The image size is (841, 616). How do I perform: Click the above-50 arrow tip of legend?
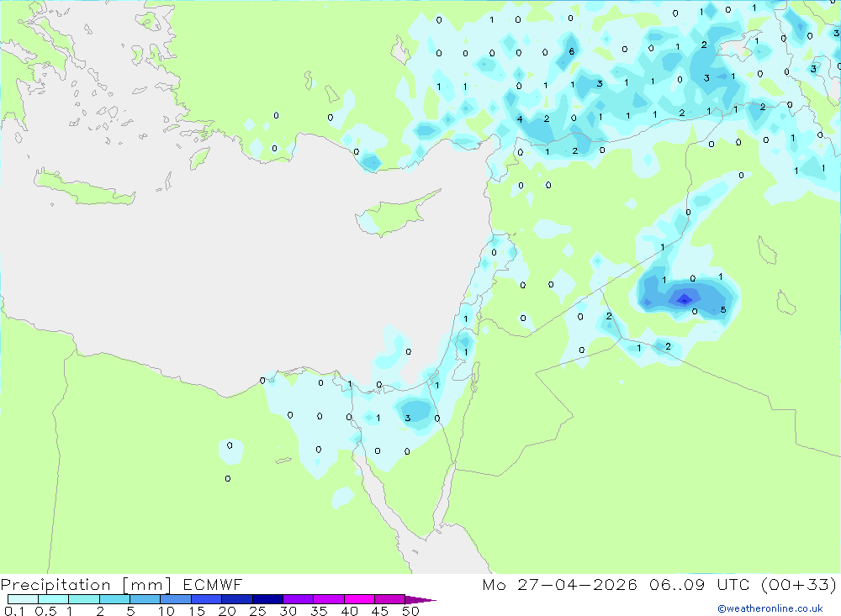pyautogui.click(x=421, y=600)
